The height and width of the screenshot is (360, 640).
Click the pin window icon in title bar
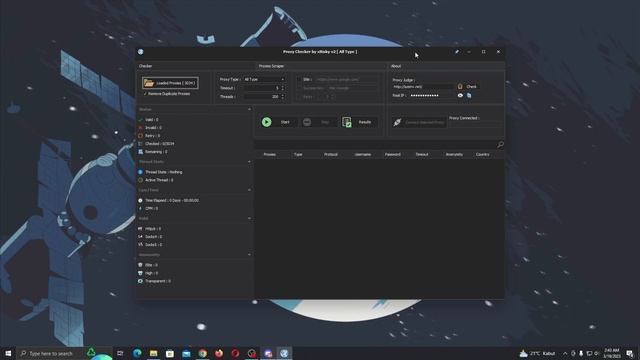point(457,52)
